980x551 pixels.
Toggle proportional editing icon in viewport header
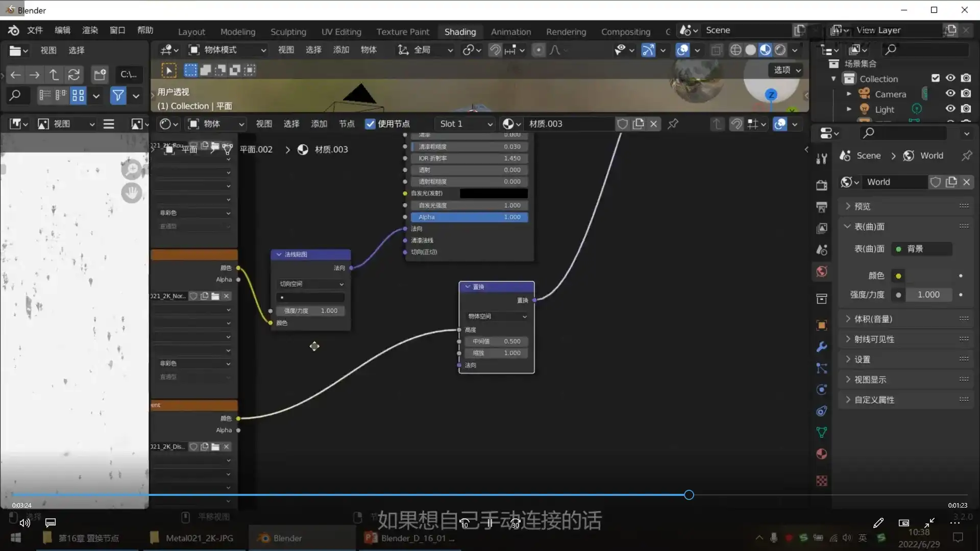[539, 49]
